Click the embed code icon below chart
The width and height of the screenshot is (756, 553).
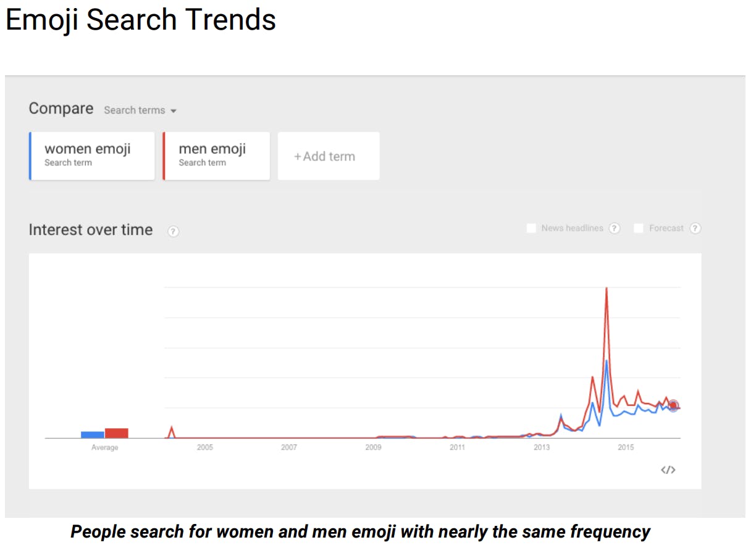(x=668, y=470)
